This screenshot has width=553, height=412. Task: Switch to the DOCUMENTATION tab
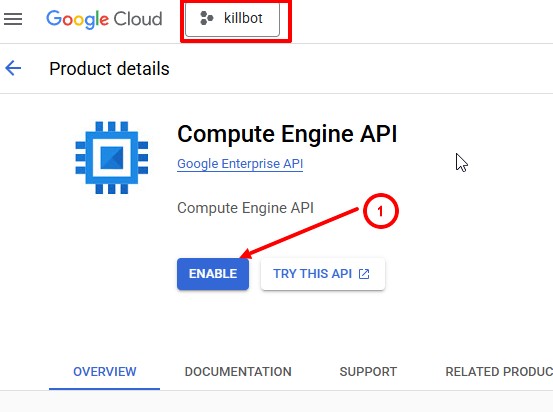[238, 372]
